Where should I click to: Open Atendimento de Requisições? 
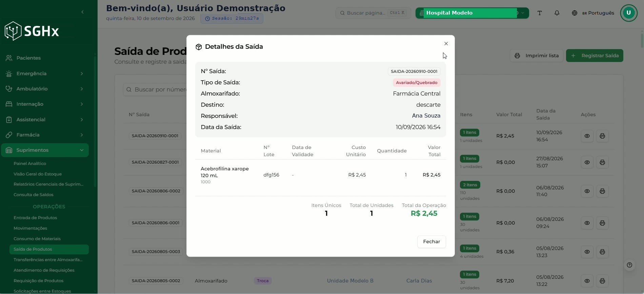[44, 270]
